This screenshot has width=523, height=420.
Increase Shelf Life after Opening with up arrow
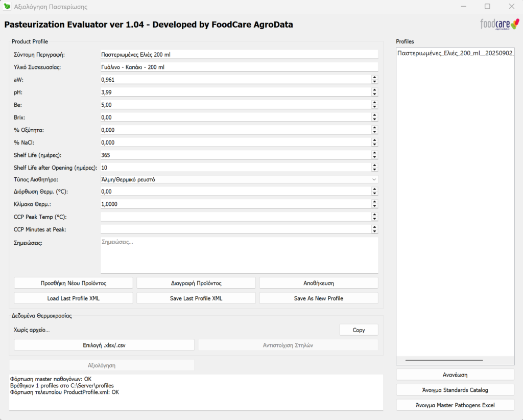coord(374,166)
